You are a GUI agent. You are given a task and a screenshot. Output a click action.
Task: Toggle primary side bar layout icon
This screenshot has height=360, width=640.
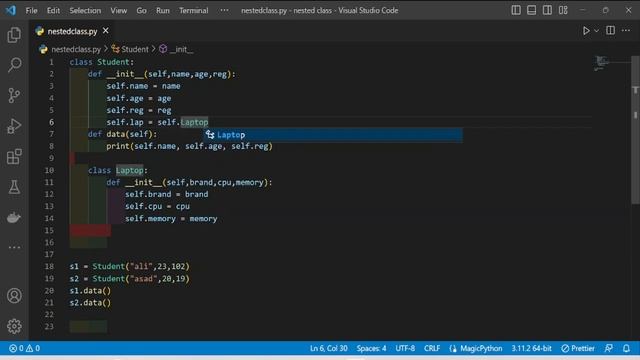[x=516, y=10]
